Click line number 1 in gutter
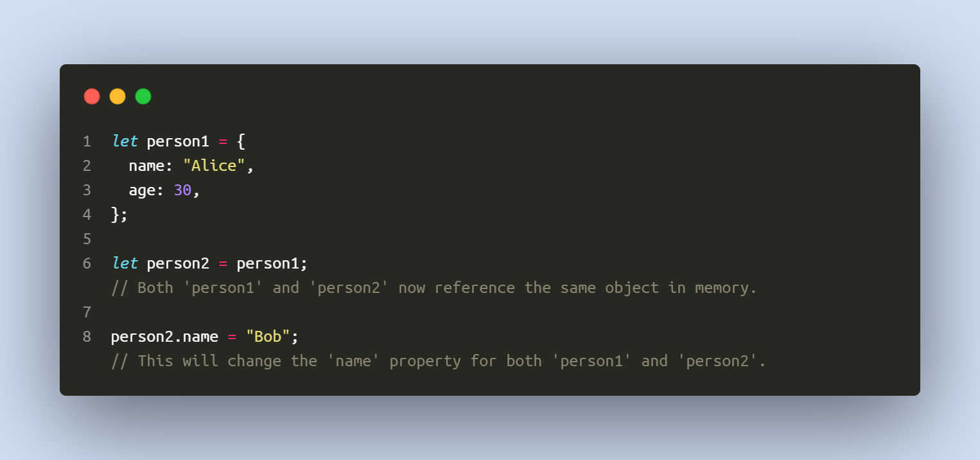 [x=87, y=141]
